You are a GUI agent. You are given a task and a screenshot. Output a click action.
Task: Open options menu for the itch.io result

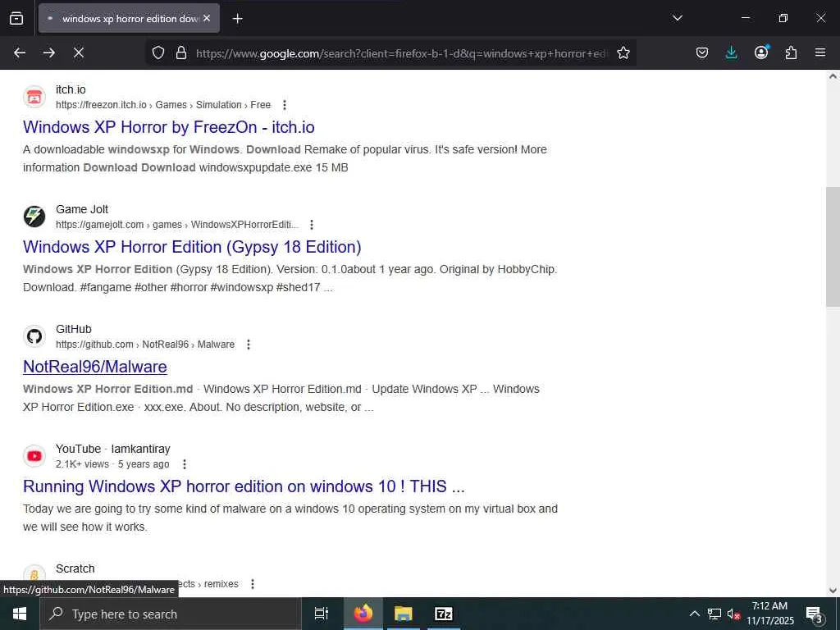[x=285, y=105]
